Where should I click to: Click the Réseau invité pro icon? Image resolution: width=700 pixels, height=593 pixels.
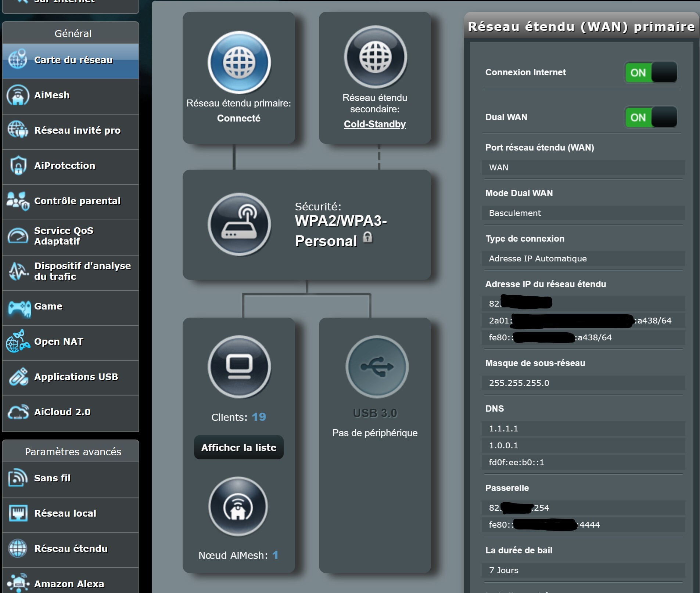click(18, 130)
